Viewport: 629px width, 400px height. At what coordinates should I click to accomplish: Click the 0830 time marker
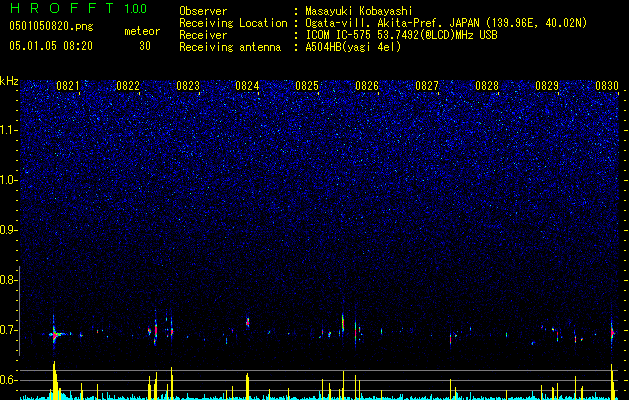[x=607, y=86]
